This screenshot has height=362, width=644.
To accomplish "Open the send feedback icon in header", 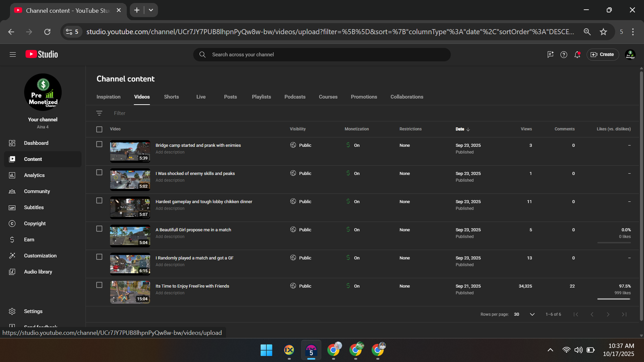I will (550, 55).
